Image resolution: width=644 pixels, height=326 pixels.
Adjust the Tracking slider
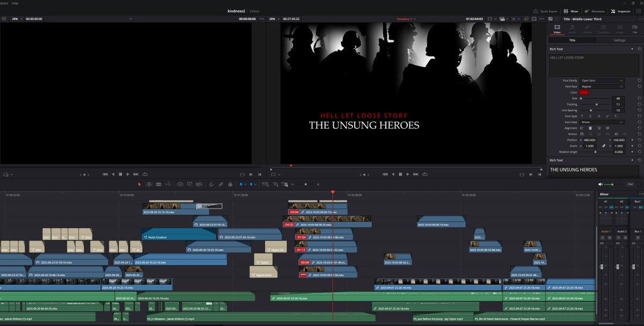coord(595,104)
